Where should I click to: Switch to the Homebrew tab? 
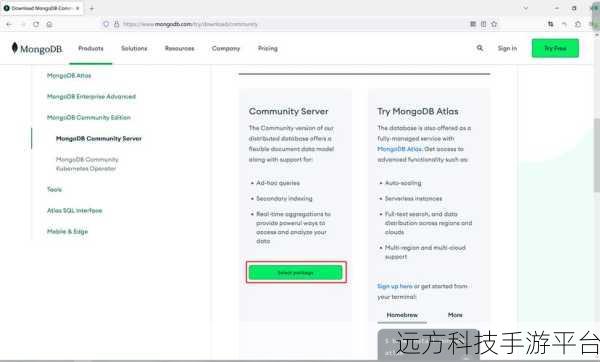(x=402, y=315)
